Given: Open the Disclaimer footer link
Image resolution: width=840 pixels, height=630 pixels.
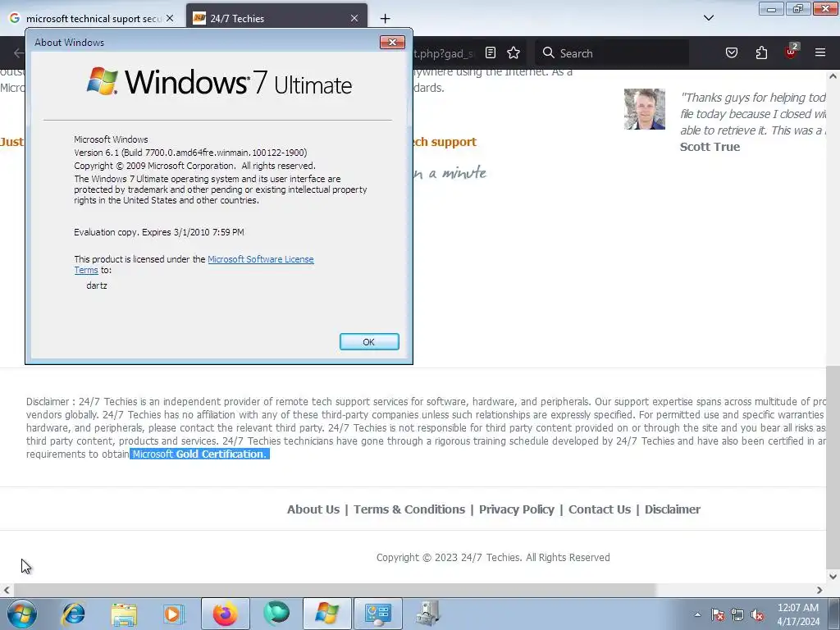Looking at the screenshot, I should [673, 509].
